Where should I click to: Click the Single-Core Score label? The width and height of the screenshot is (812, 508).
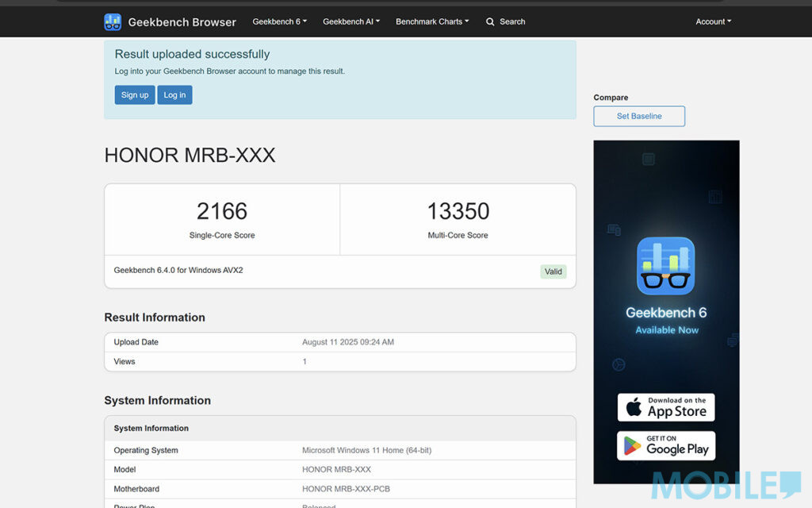coord(222,235)
